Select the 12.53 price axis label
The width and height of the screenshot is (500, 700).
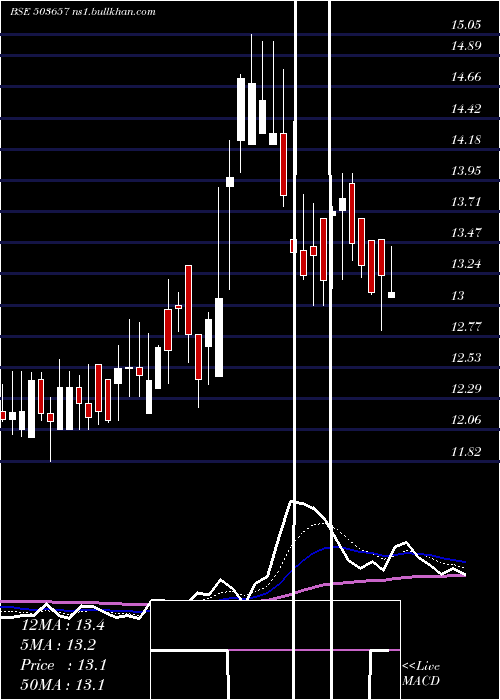[x=466, y=358]
